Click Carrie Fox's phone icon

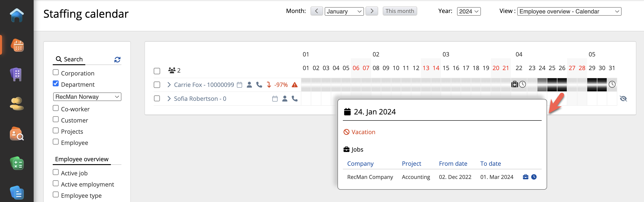click(x=259, y=85)
